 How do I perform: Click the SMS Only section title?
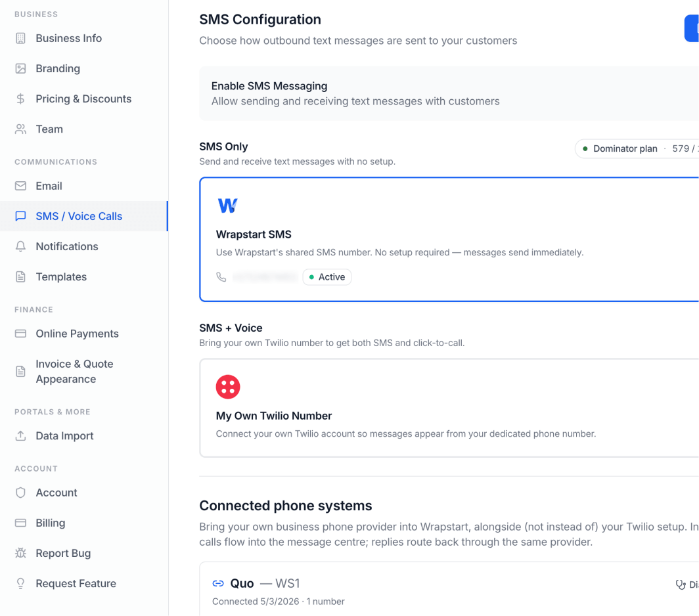point(223,146)
